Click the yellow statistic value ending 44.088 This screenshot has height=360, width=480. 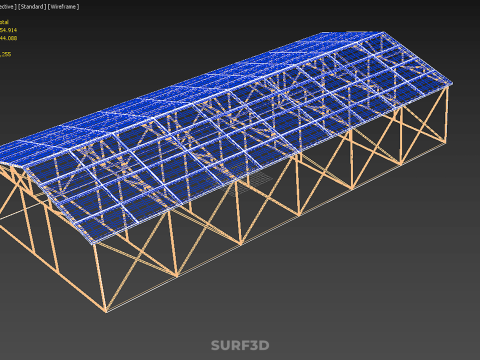click(8, 38)
